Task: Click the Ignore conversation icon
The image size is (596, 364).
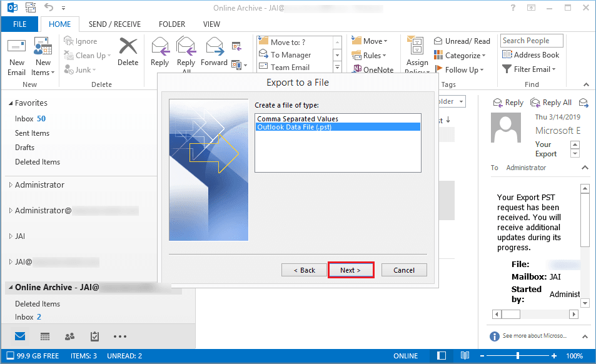Action: (x=69, y=41)
